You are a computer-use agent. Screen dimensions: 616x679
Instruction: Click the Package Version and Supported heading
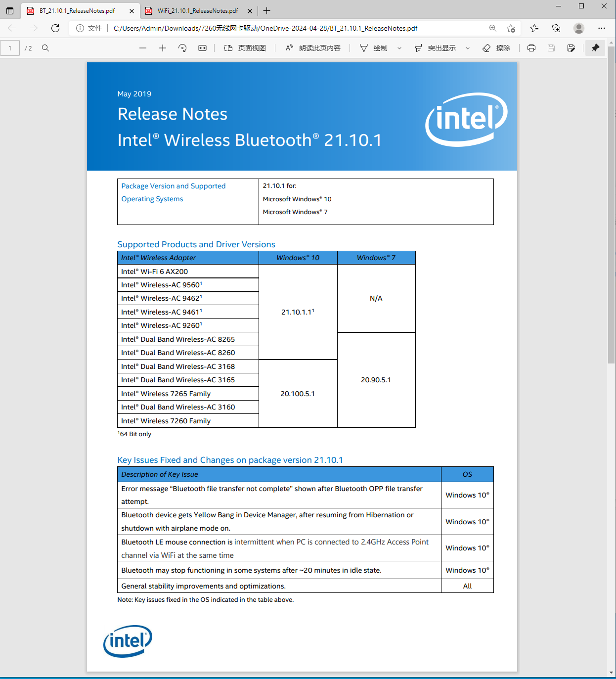(x=174, y=192)
